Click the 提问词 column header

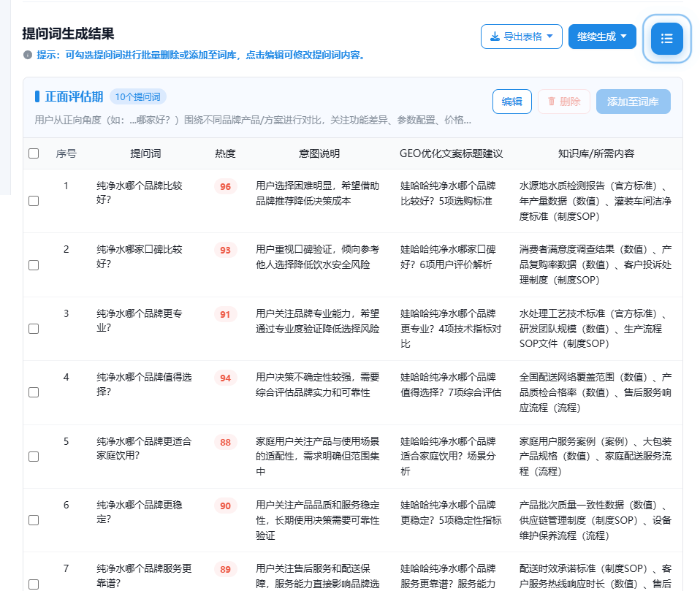[145, 153]
